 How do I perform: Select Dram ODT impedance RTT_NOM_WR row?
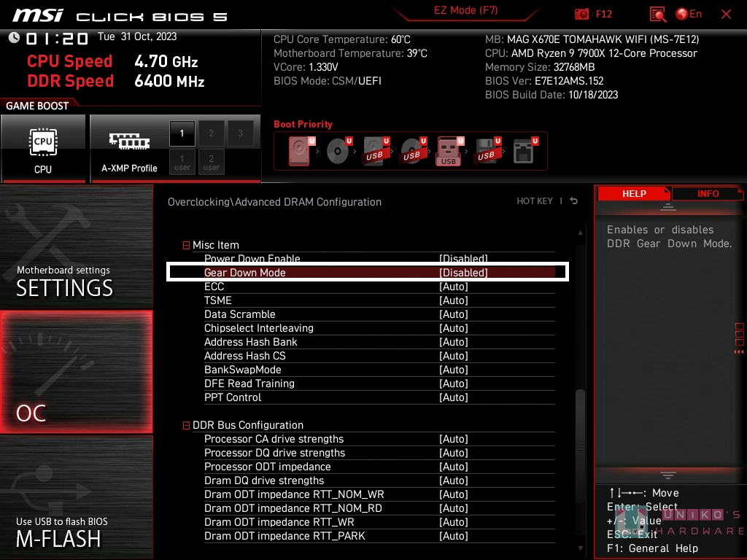(x=379, y=494)
